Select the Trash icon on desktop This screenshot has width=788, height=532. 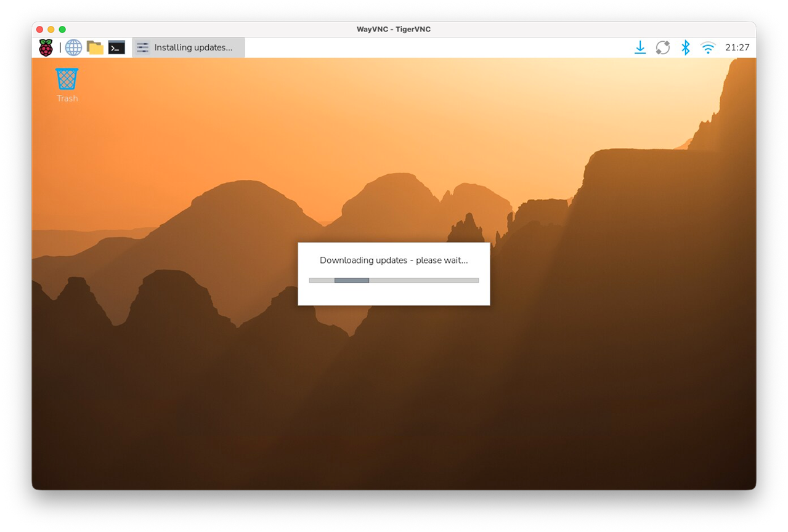[x=67, y=79]
